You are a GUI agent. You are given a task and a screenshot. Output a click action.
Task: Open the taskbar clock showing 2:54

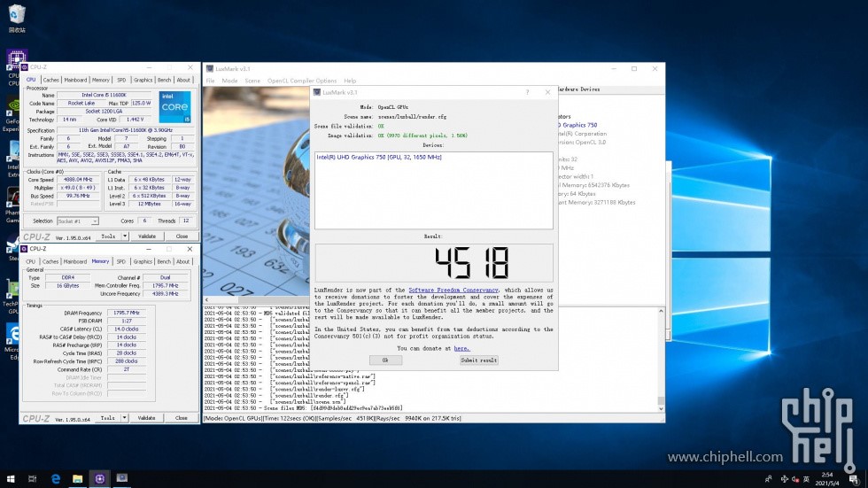[x=827, y=478]
